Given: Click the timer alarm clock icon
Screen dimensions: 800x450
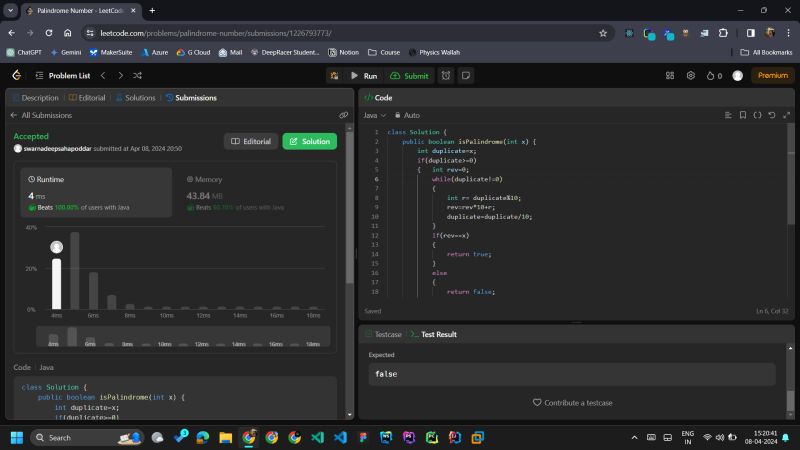Looking at the screenshot, I should [446, 75].
